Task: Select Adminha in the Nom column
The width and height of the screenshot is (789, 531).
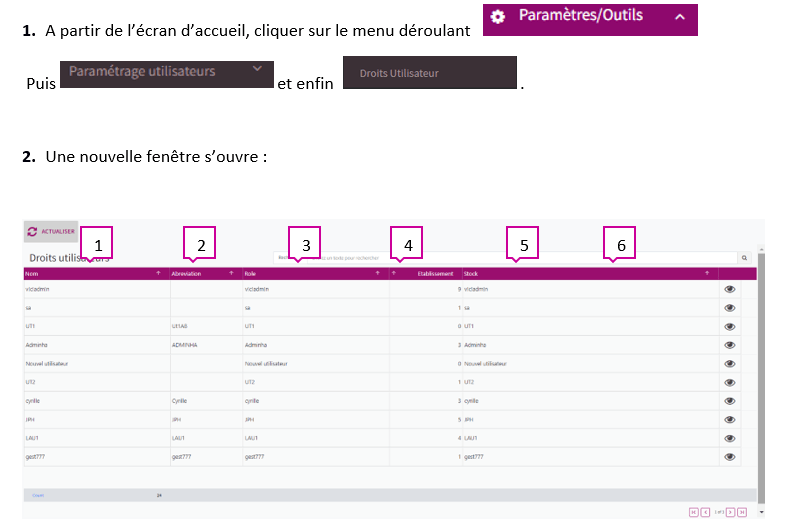Action: click(x=36, y=345)
